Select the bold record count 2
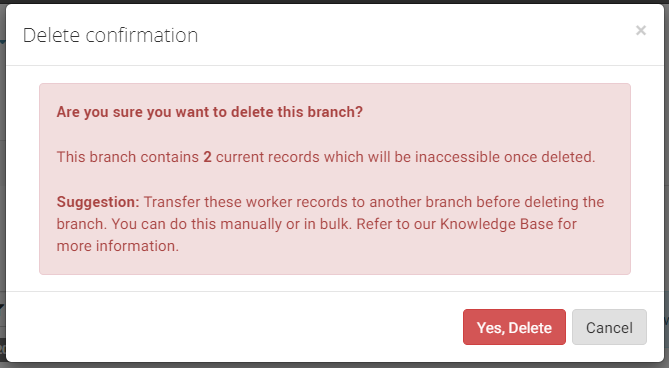This screenshot has width=669, height=368. coord(207,157)
